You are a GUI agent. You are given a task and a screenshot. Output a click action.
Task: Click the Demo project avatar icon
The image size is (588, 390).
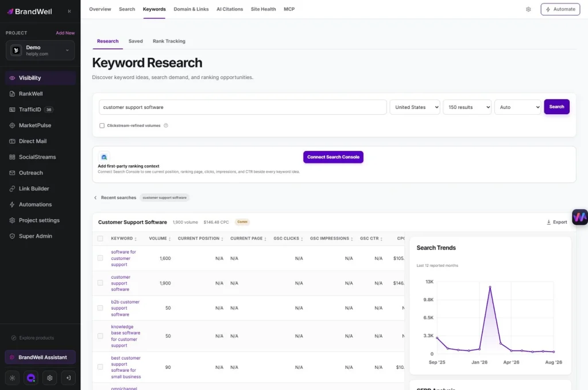click(16, 50)
